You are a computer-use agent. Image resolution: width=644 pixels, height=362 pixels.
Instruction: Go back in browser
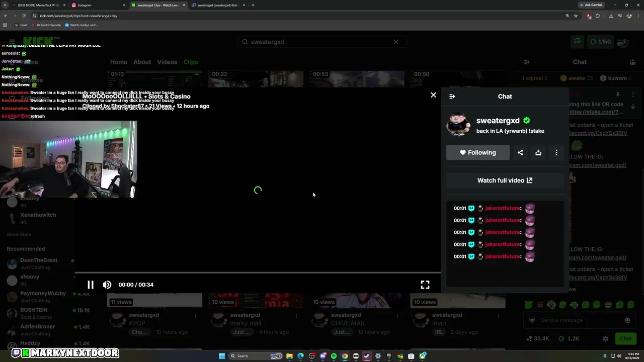(x=6, y=16)
